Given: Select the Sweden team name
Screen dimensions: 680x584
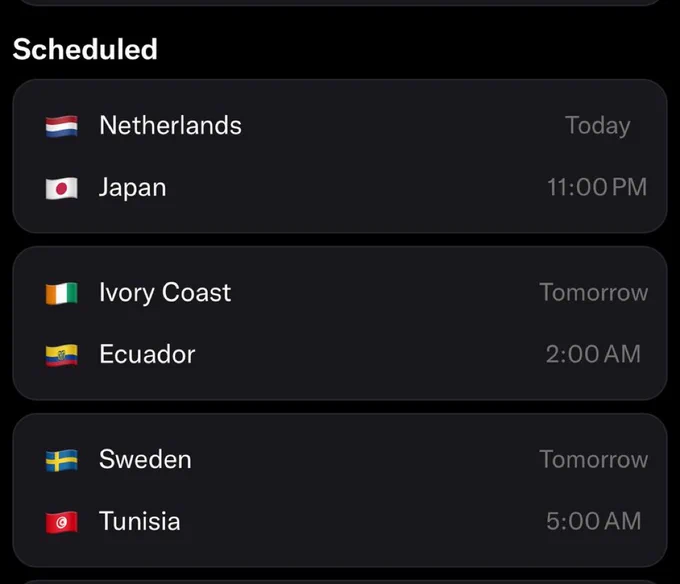Looking at the screenshot, I should click(x=145, y=460).
